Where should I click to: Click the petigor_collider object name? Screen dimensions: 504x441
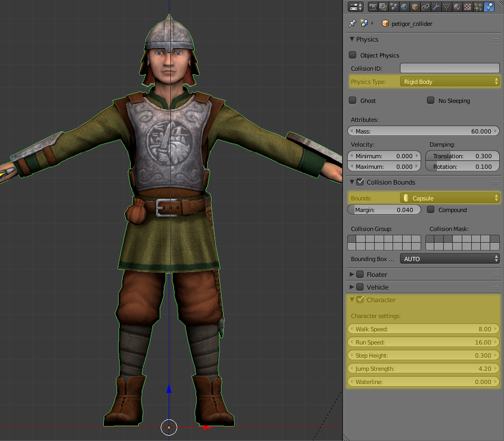[412, 24]
